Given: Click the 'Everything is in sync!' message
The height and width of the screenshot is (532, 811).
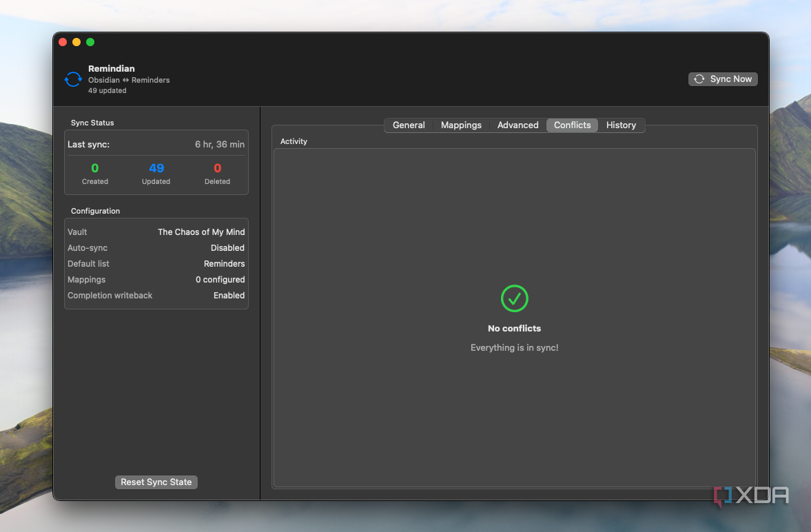Looking at the screenshot, I should [514, 348].
